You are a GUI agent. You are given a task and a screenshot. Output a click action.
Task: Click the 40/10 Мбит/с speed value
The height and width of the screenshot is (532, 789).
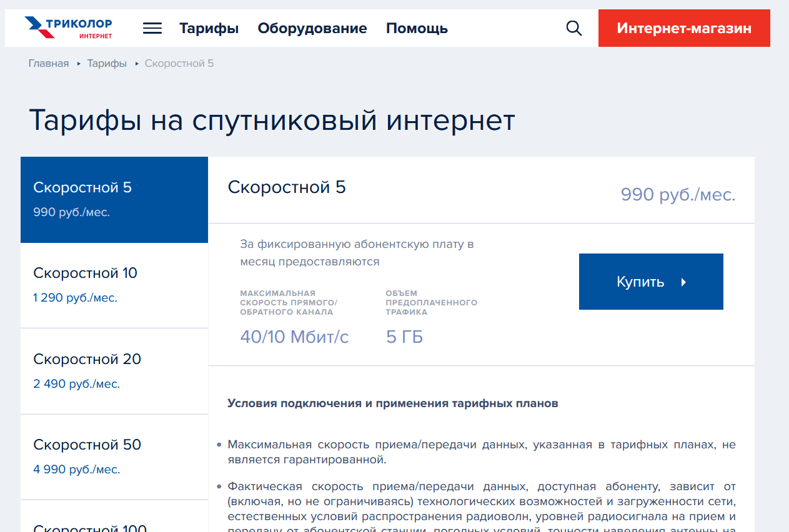pos(294,337)
